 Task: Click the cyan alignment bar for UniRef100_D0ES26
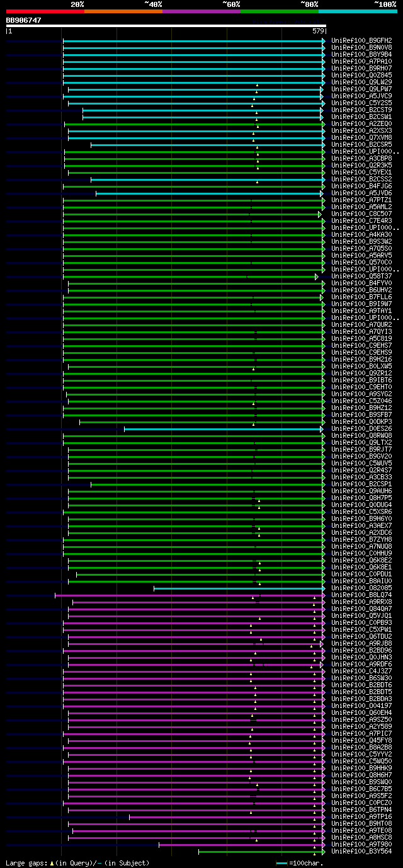point(225,429)
